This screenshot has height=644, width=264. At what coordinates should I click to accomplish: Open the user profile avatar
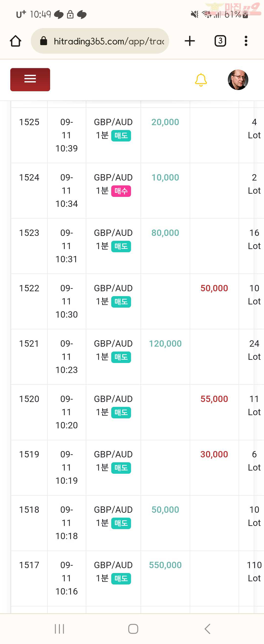[x=238, y=80]
